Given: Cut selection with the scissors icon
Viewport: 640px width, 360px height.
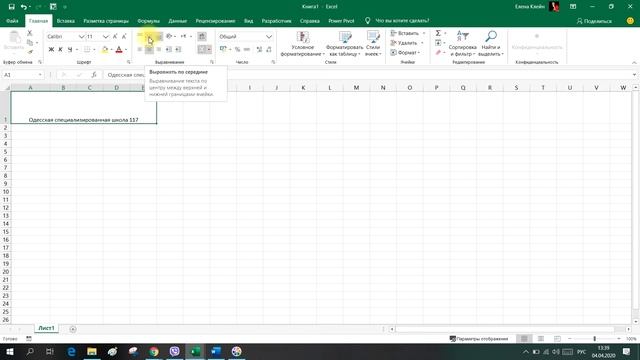Looking at the screenshot, I should pyautogui.click(x=29, y=33).
